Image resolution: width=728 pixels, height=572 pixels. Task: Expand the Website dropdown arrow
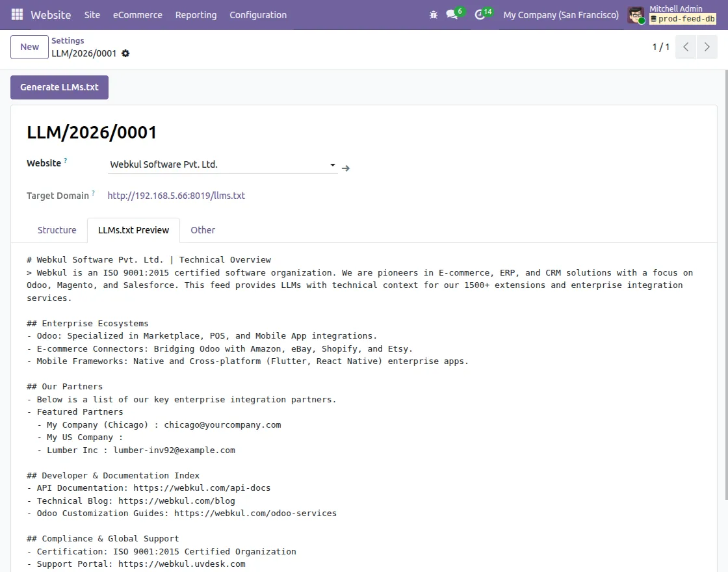pyautogui.click(x=332, y=165)
